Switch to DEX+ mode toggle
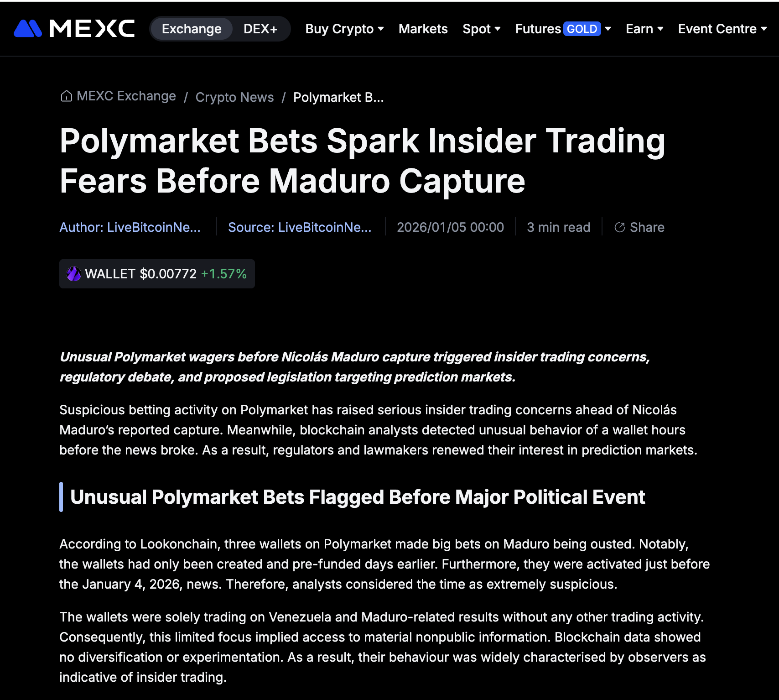Viewport: 779px width, 700px height. [x=260, y=29]
